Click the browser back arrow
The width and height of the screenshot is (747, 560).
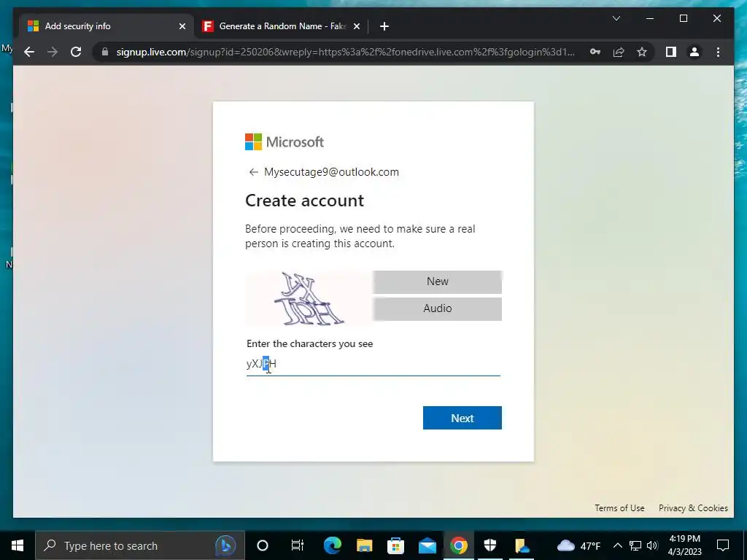[29, 52]
